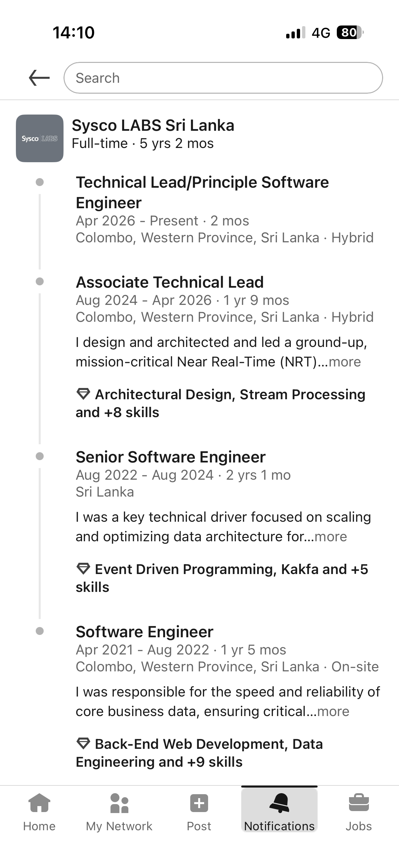Screen dimensions: 399x868
Task: Expand Senior Software Engineer description with more
Action: (x=331, y=537)
